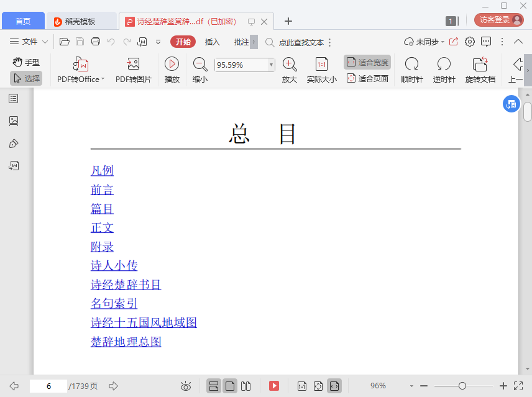This screenshot has height=397, width=532.
Task: Switch to the 稻壳模板 tab
Action: pyautogui.click(x=80, y=21)
